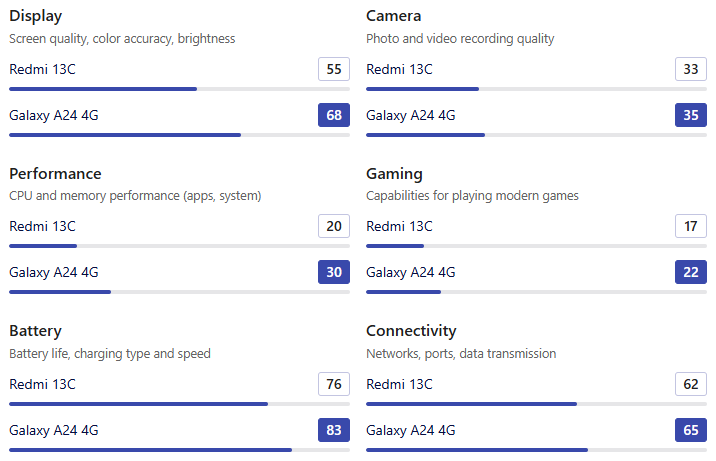Click Redmi 13C Gaming progress bar

(537, 246)
